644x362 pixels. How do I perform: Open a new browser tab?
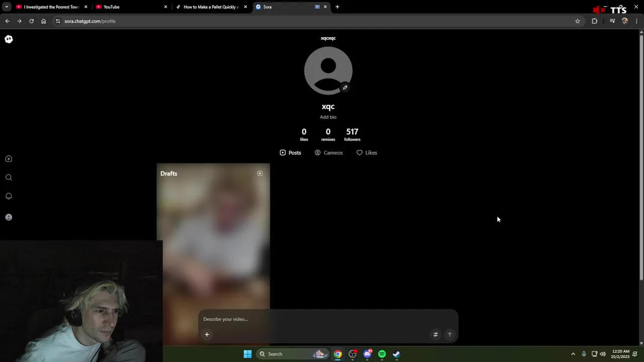(x=337, y=7)
